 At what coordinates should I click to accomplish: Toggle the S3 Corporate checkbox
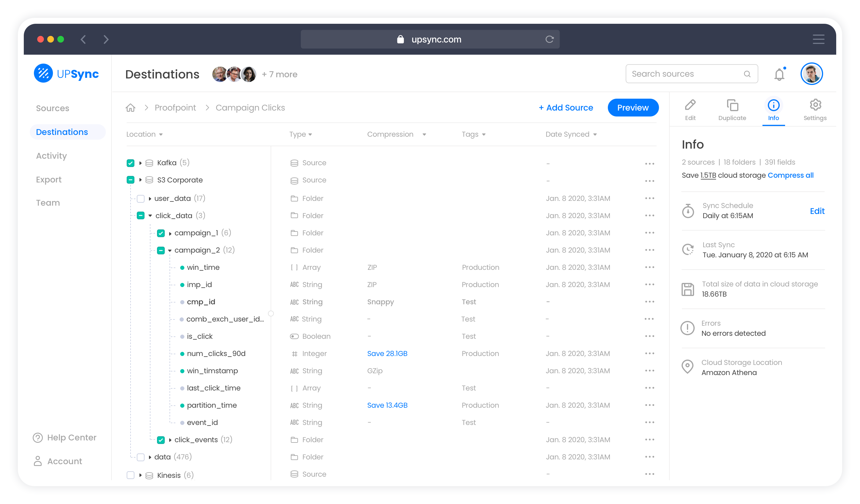(130, 180)
